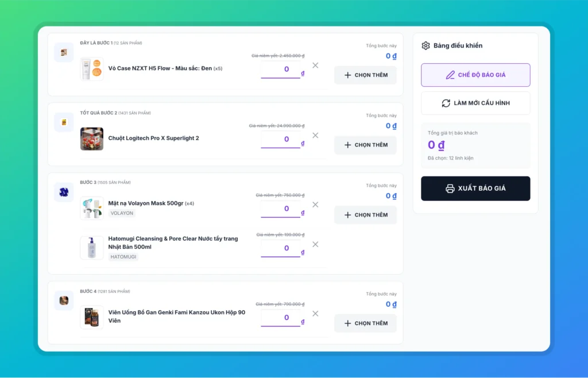Toggle Chế độ báo giá mode
The width and height of the screenshot is (588, 378).
click(475, 75)
